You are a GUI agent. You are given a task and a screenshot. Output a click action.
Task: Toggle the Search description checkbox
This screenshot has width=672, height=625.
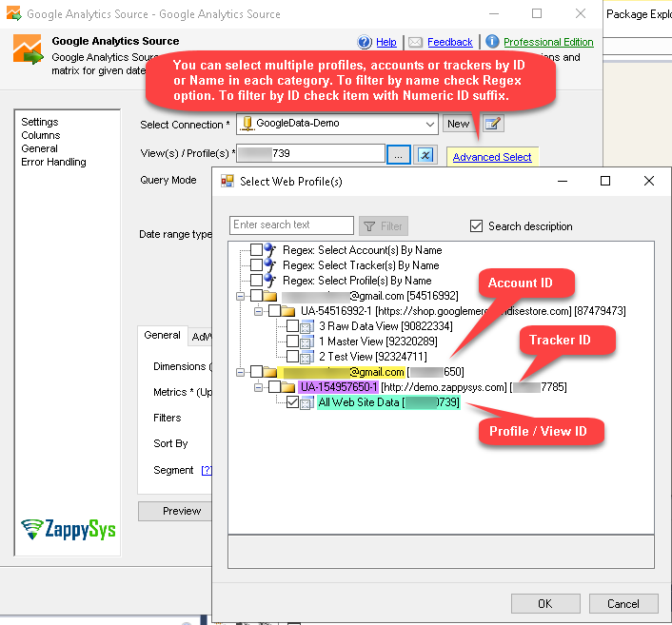tap(476, 225)
